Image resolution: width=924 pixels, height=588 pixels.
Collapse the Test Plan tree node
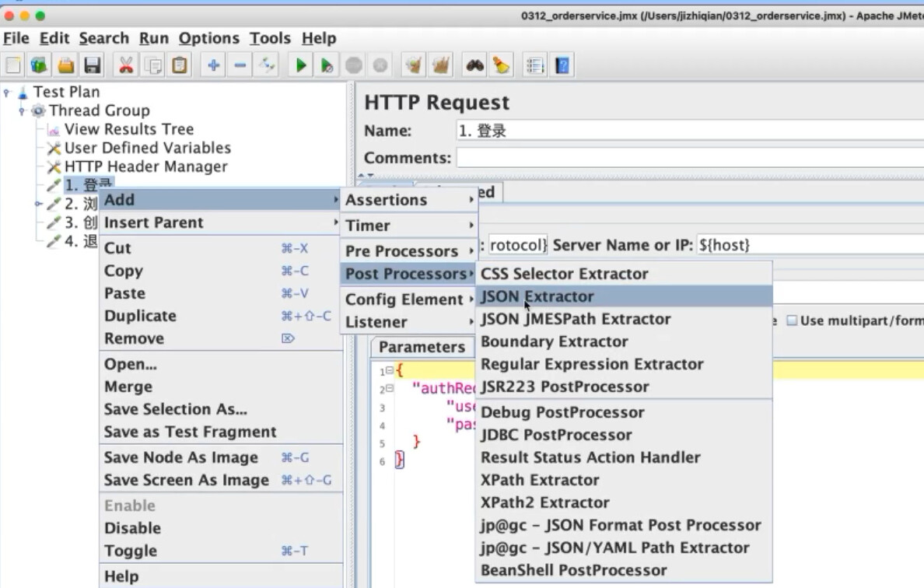coord(7,93)
